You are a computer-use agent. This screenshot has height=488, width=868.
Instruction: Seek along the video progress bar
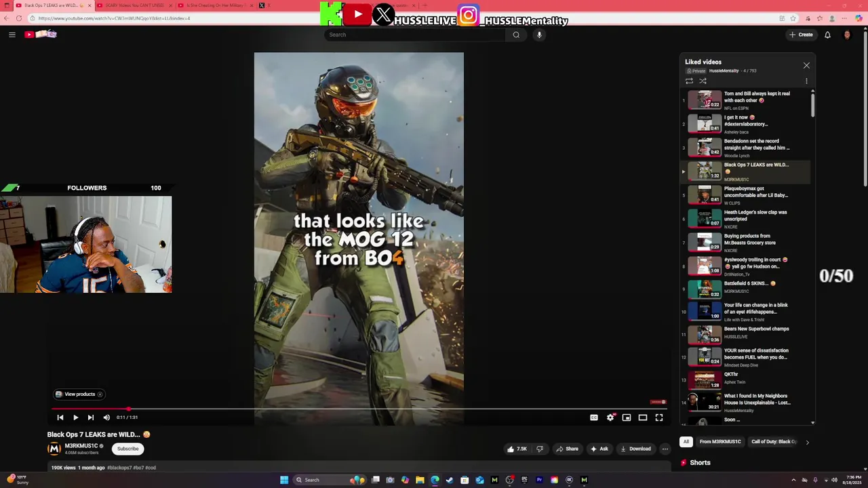[359, 409]
